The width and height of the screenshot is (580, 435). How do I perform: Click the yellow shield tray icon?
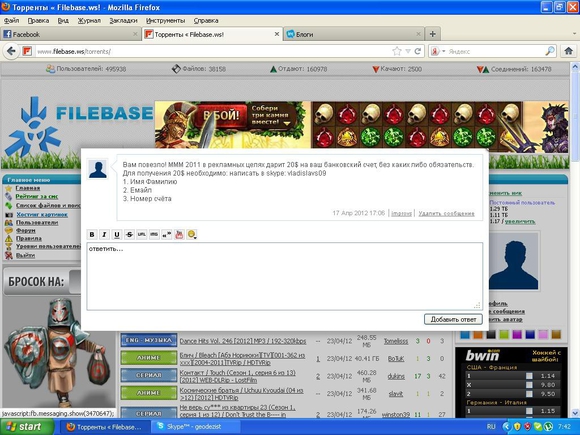pos(517,426)
